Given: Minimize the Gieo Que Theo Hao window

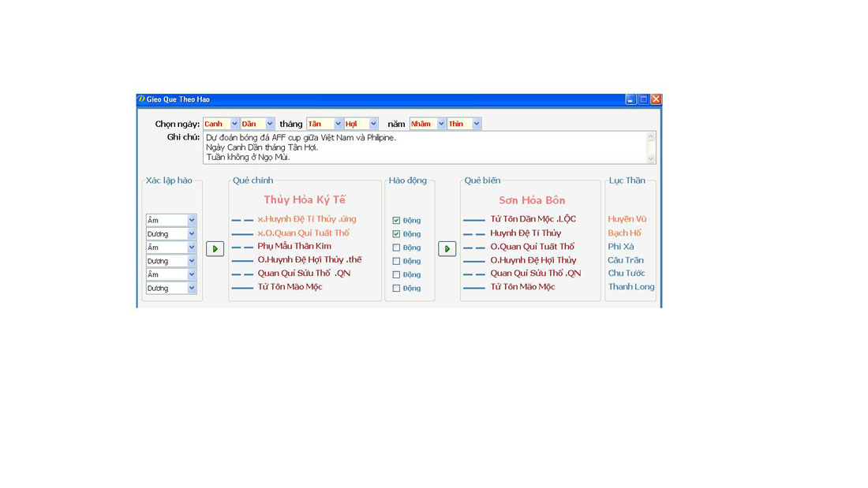Looking at the screenshot, I should (630, 99).
